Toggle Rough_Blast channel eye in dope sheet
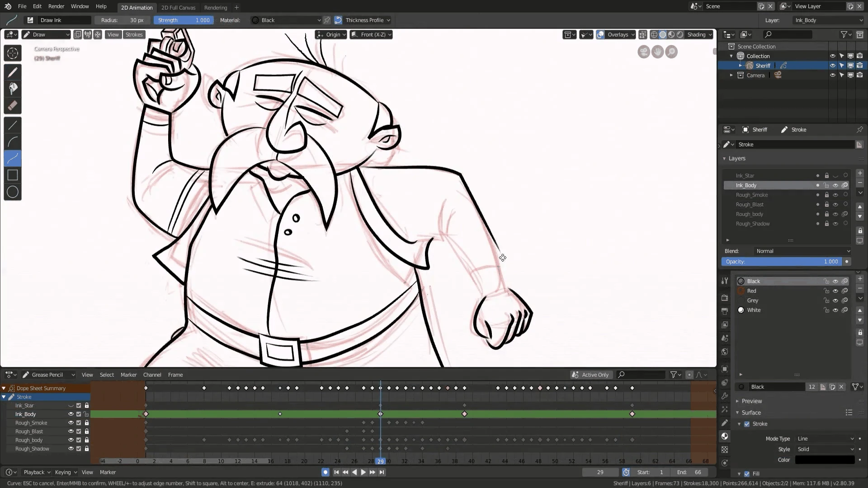 click(x=71, y=432)
